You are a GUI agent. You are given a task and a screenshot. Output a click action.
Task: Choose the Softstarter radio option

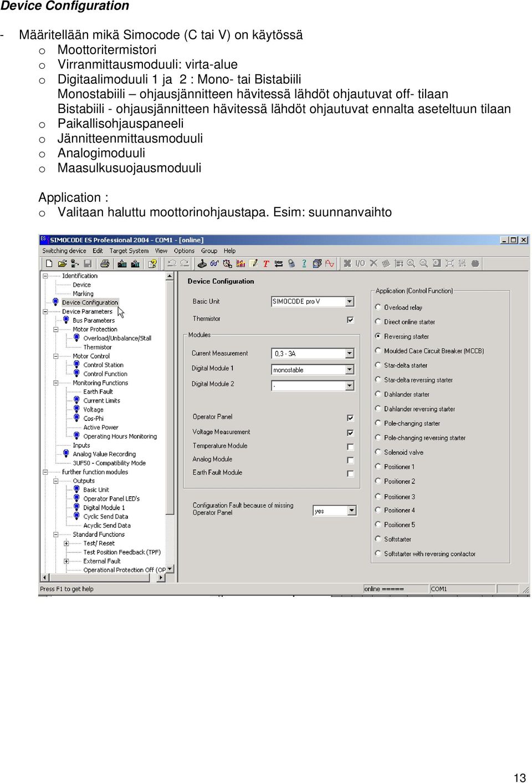(378, 538)
